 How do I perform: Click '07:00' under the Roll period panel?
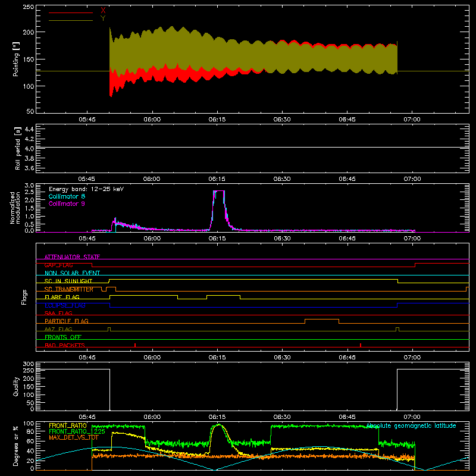(x=412, y=179)
